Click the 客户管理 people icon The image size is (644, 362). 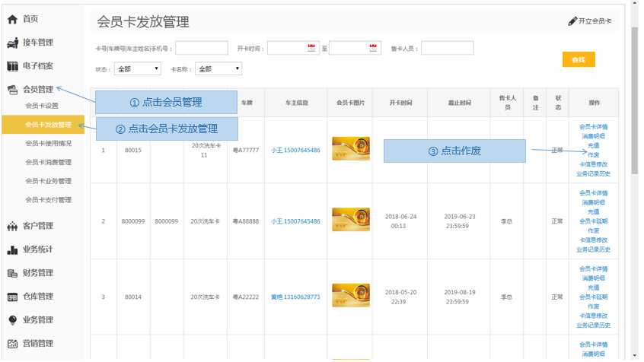point(12,226)
